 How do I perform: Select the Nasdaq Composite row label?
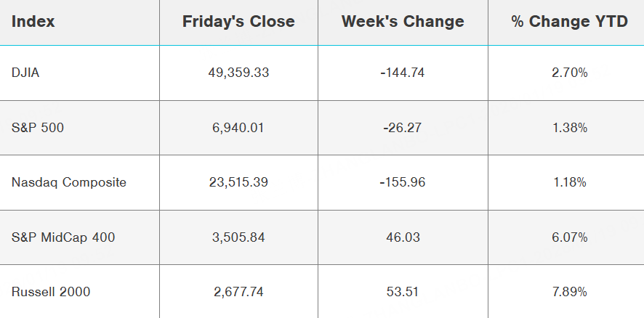[69, 182]
